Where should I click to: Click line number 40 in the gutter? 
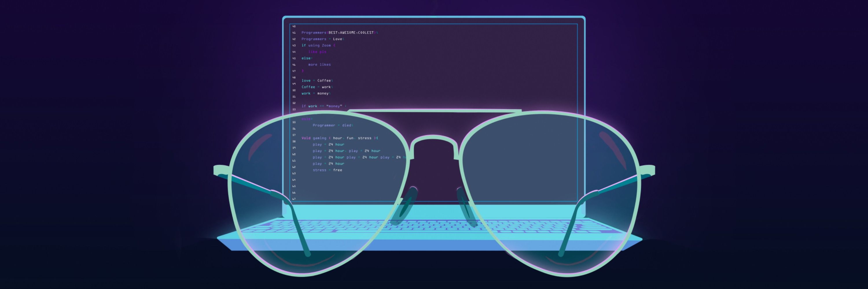[x=294, y=26]
